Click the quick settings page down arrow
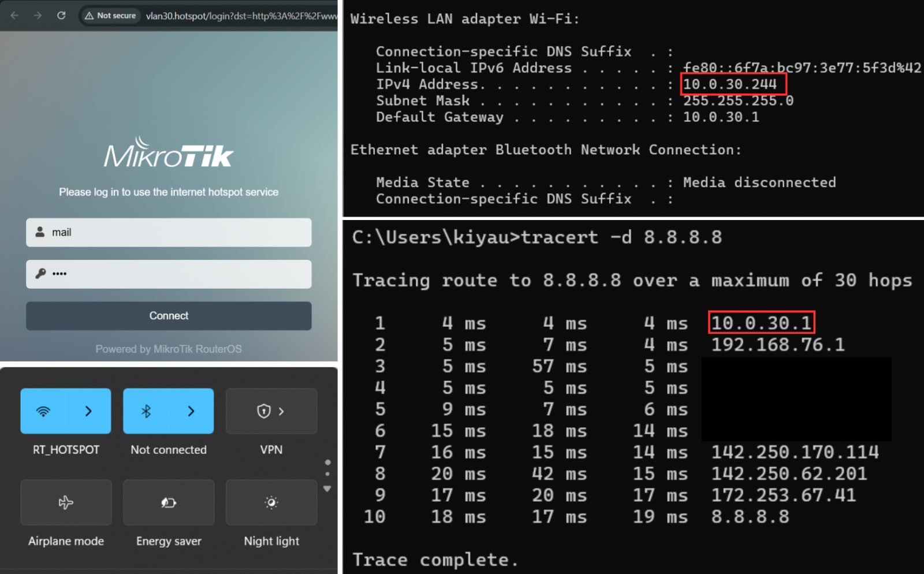Screen dimensions: 924x574 [327, 489]
